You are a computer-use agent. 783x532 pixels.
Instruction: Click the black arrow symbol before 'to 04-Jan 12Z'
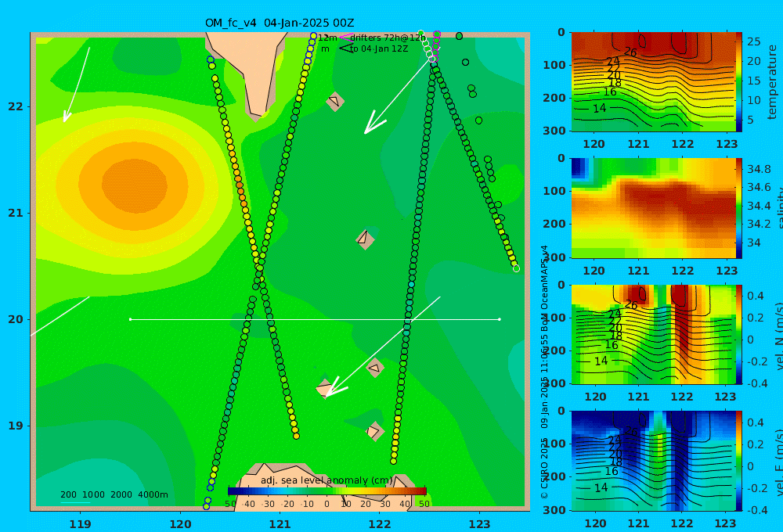pyautogui.click(x=346, y=48)
